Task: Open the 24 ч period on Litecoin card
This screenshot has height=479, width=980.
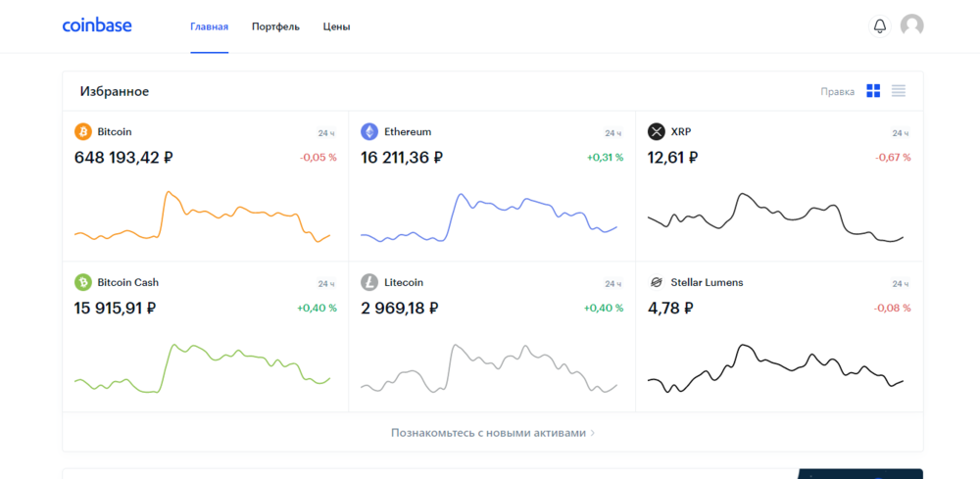Action: pos(613,283)
